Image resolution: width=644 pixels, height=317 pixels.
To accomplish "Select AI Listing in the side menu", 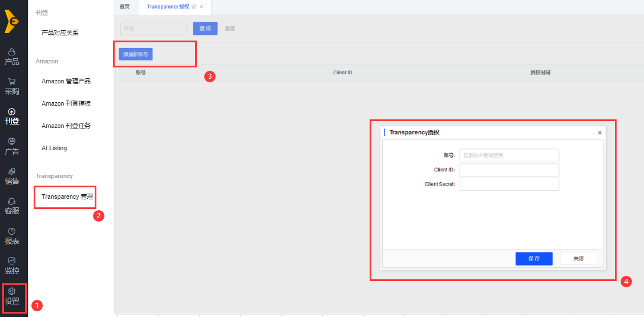I will (x=54, y=148).
